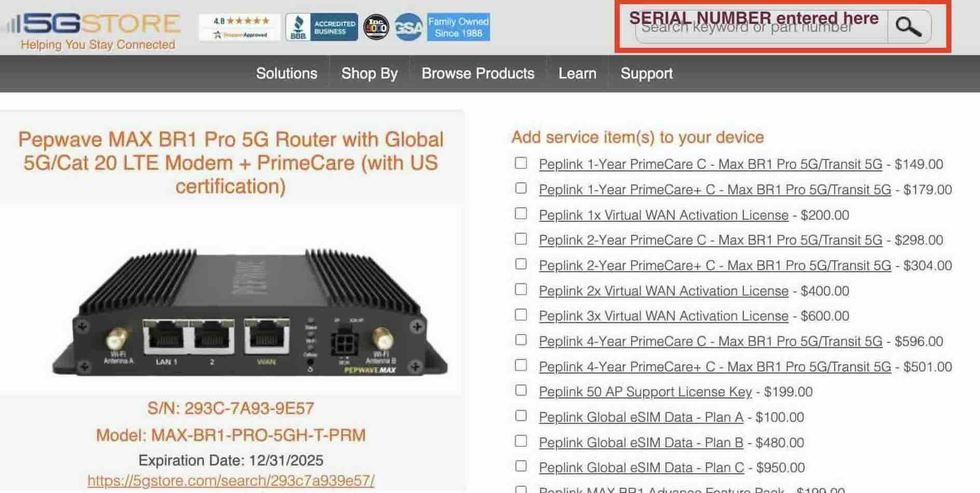The height and width of the screenshot is (493, 980).
Task: Click the magnifying glass search icon
Action: coord(908,26)
